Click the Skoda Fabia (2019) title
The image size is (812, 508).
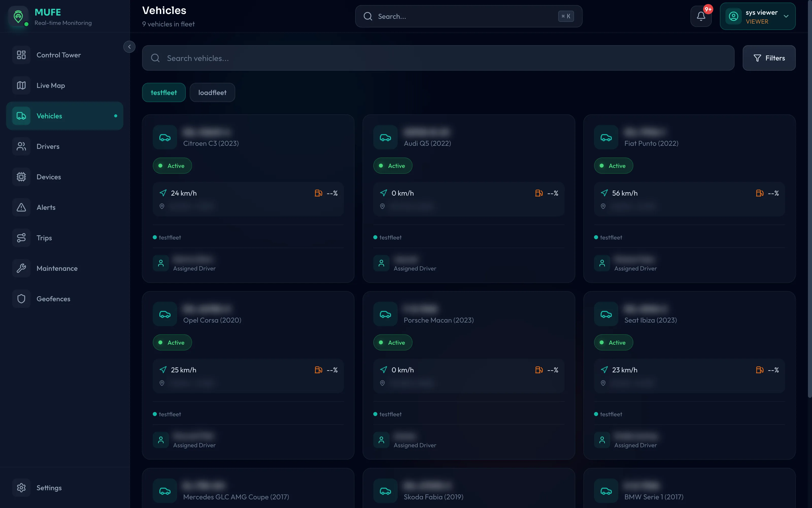point(433,497)
